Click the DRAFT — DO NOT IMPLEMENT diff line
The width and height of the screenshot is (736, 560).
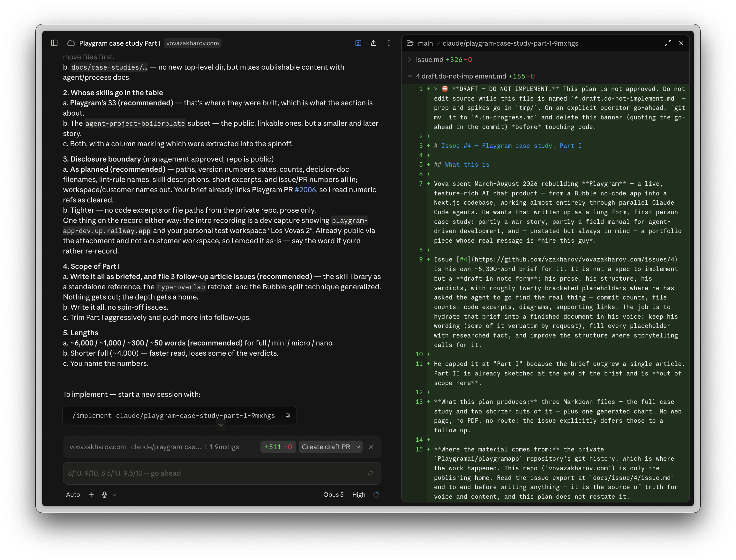(560, 108)
